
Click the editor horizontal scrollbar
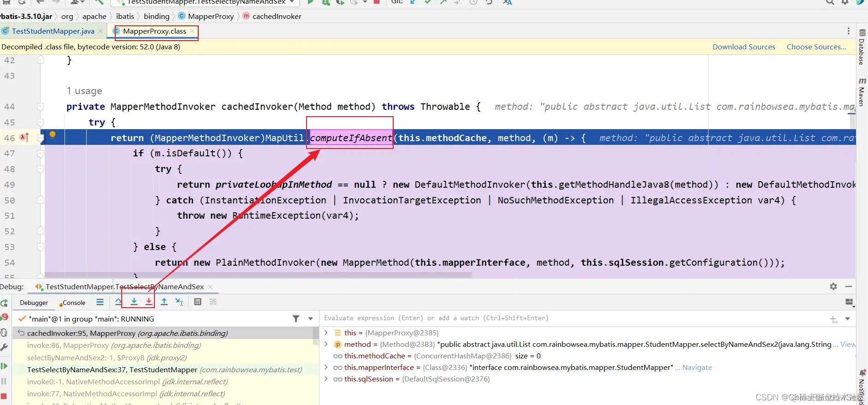pos(258,275)
